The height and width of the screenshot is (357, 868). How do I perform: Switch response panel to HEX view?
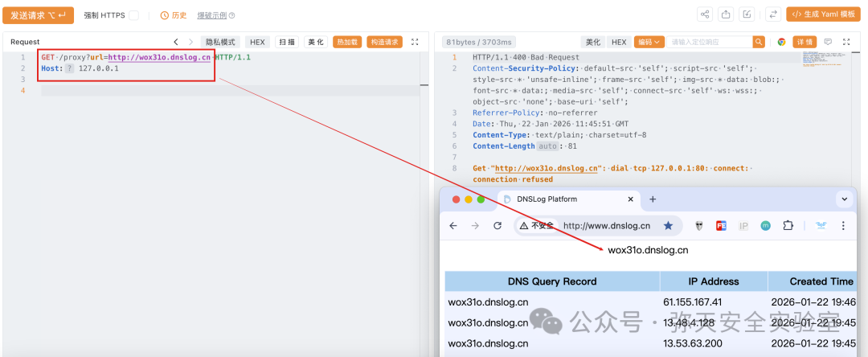coord(619,42)
